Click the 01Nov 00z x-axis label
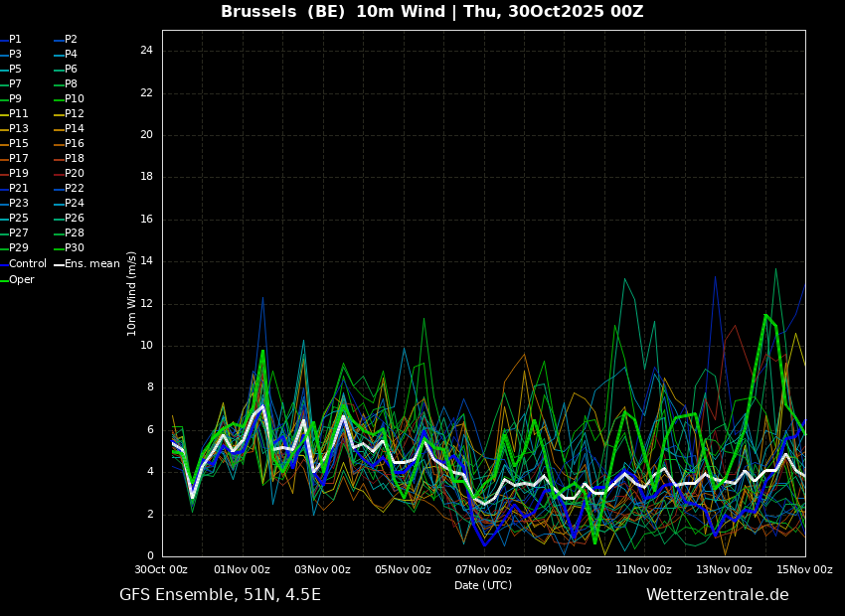Viewport: 845px width, 616px height. point(242,569)
